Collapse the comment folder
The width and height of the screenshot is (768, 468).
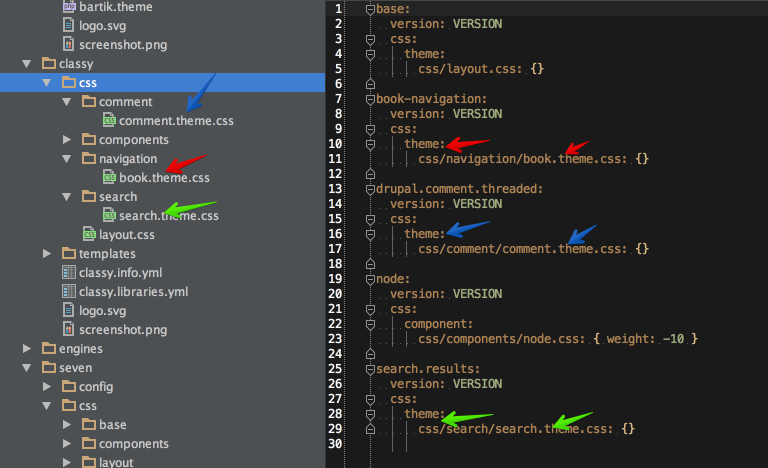click(67, 102)
